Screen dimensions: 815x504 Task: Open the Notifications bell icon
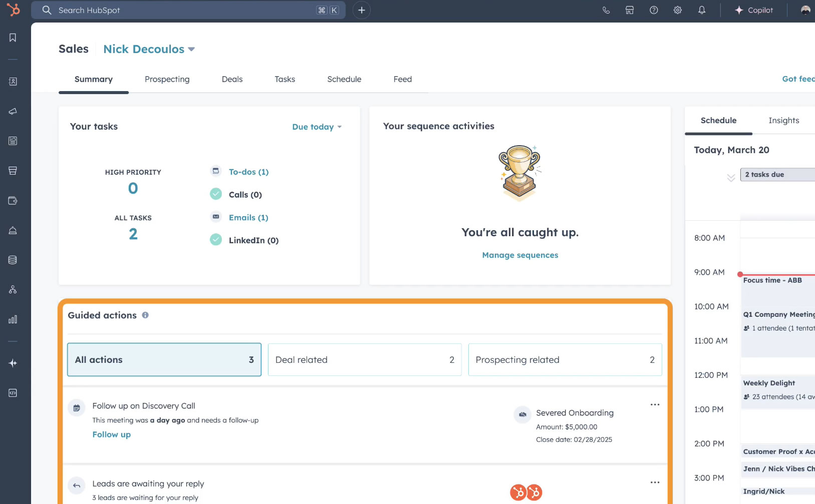(x=702, y=10)
